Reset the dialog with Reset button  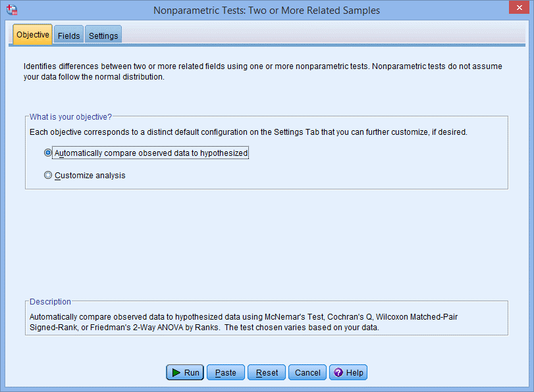tap(267, 372)
